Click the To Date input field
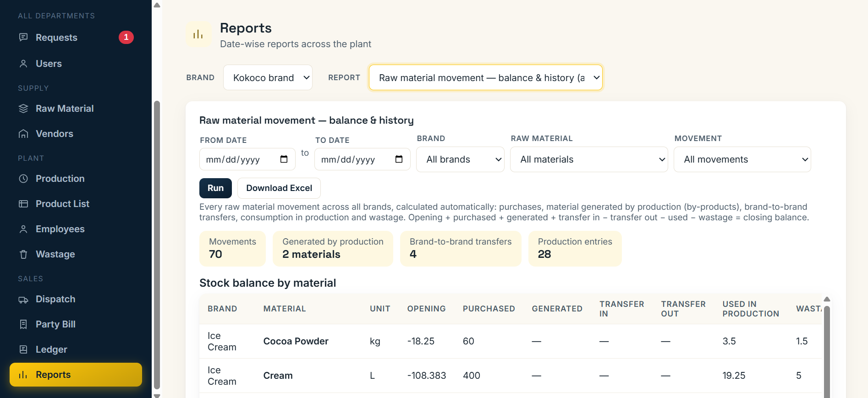The width and height of the screenshot is (868, 398). pyautogui.click(x=363, y=159)
